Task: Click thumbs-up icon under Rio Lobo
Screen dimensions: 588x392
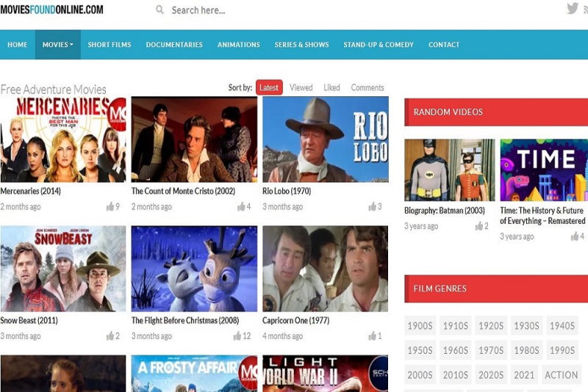Action: click(373, 207)
